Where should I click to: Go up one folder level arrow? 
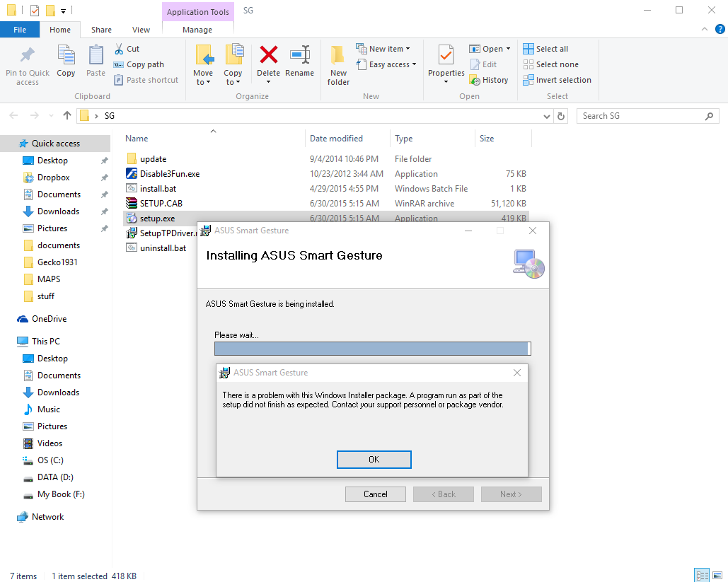67,115
